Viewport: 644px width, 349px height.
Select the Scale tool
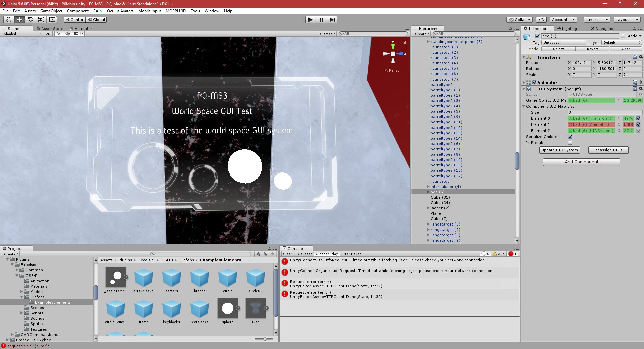[x=41, y=20]
